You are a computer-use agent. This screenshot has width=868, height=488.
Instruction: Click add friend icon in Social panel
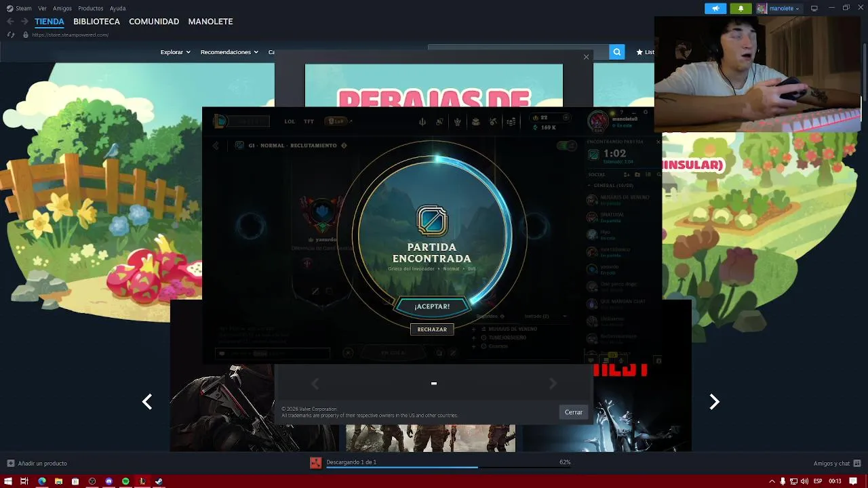coord(627,175)
